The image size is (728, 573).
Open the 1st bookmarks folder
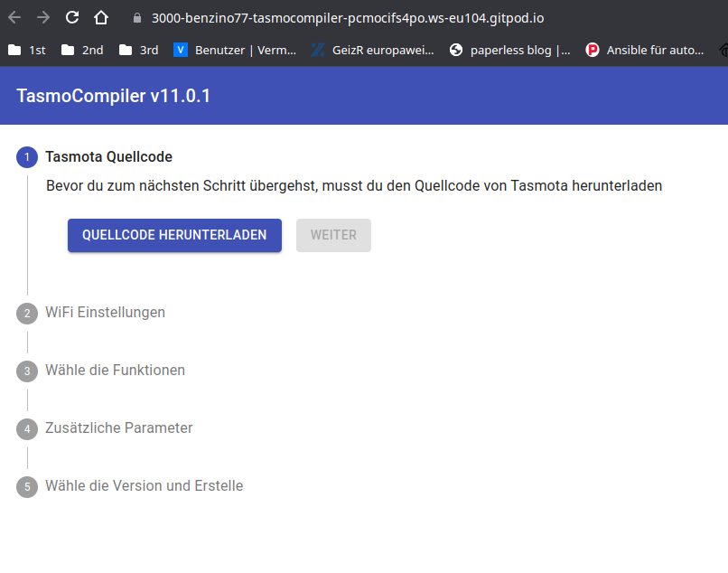(x=27, y=50)
